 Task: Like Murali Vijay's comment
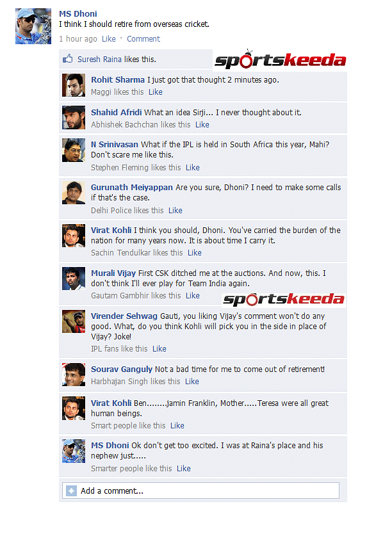[193, 296]
